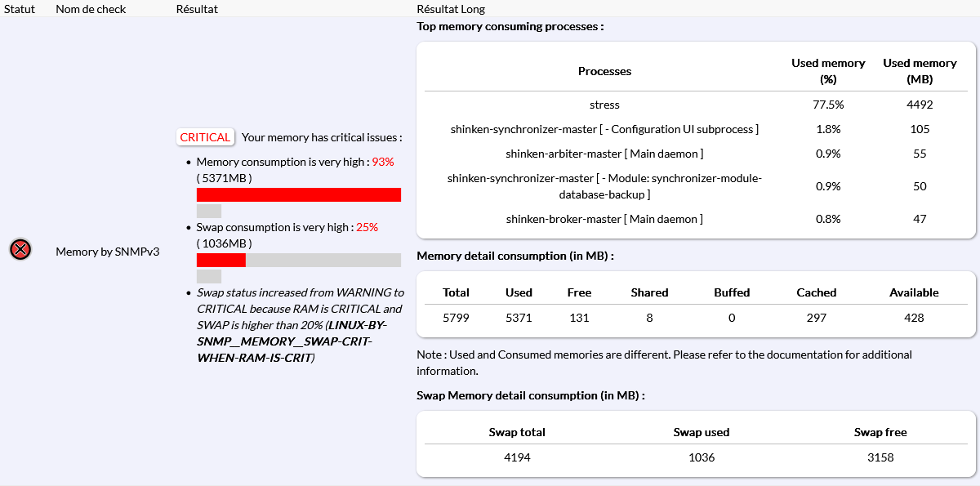This screenshot has height=486, width=980.
Task: Click the Used memory (%) column header
Action: click(828, 71)
